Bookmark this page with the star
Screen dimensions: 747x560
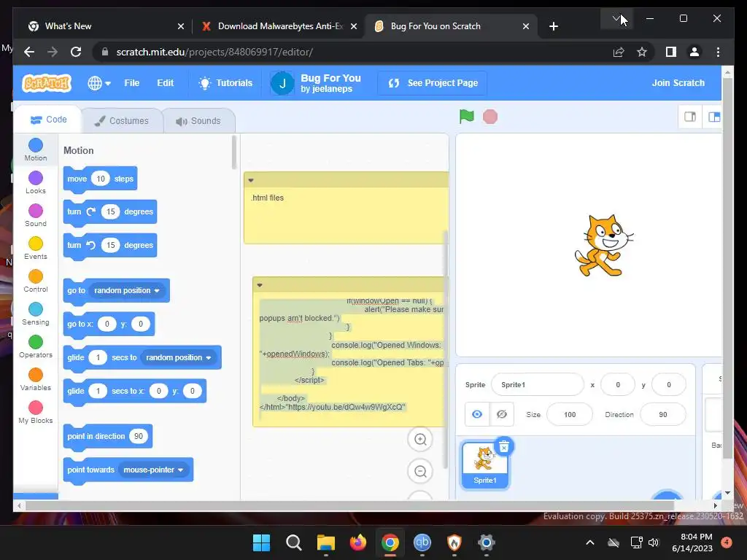642,52
